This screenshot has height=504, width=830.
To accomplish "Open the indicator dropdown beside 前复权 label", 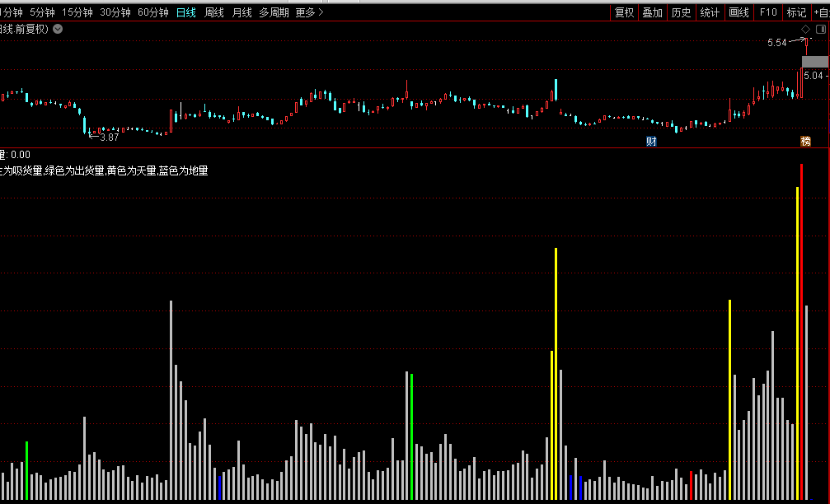I will click(58, 29).
